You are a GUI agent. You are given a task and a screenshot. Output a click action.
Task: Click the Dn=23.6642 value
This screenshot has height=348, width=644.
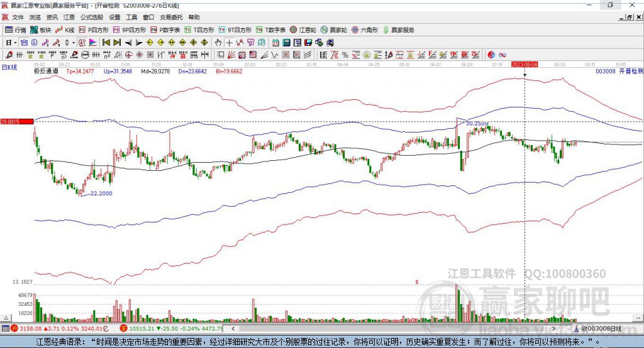[192, 71]
